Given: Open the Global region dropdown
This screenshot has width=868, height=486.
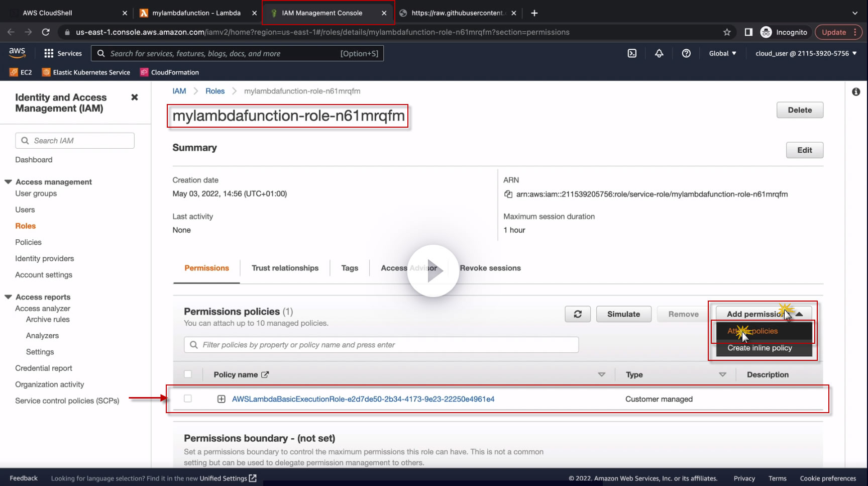Looking at the screenshot, I should pyautogui.click(x=723, y=53).
